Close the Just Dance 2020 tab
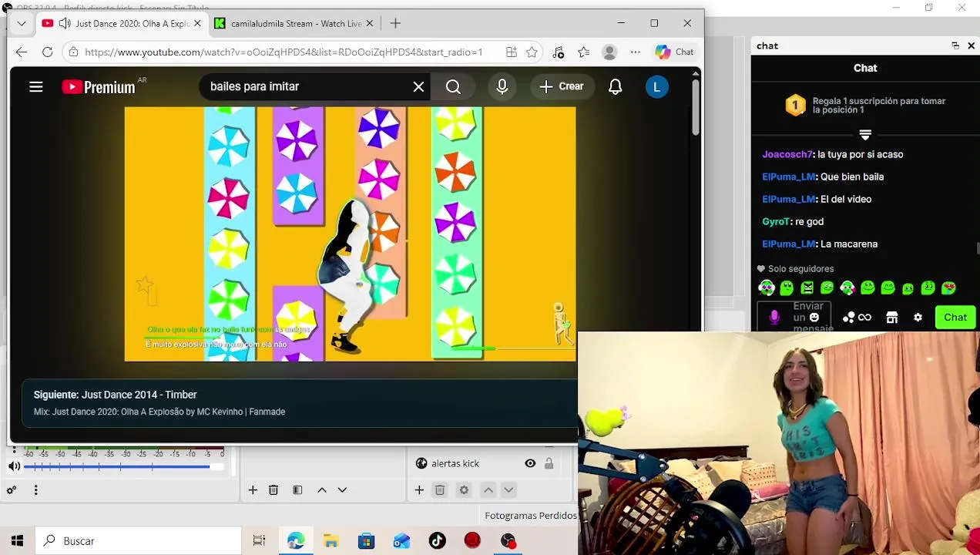Screen dimensions: 980x555 [197, 23]
